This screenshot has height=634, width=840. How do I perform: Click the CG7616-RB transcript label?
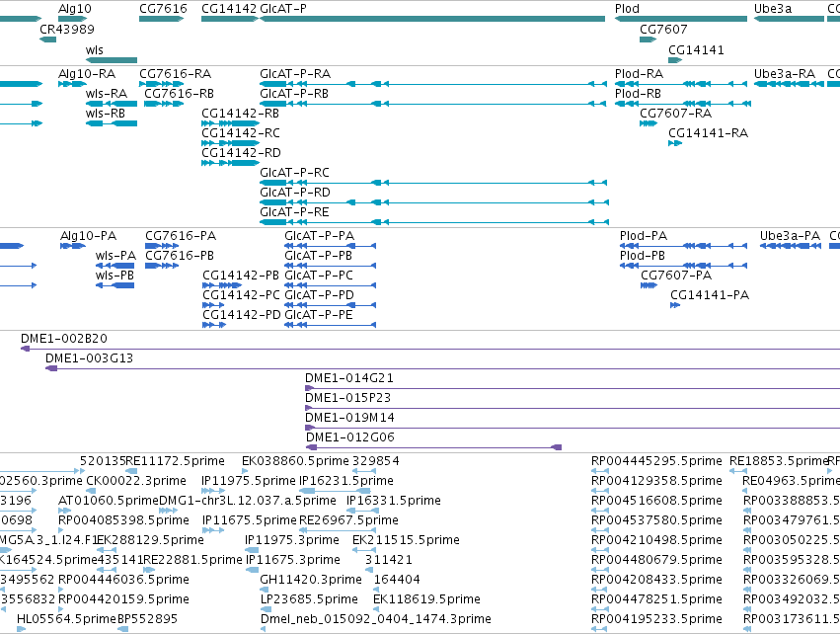point(179,93)
